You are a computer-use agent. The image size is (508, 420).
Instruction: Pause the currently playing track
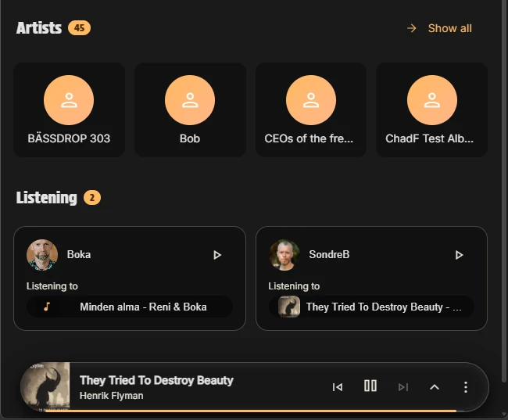tap(370, 386)
